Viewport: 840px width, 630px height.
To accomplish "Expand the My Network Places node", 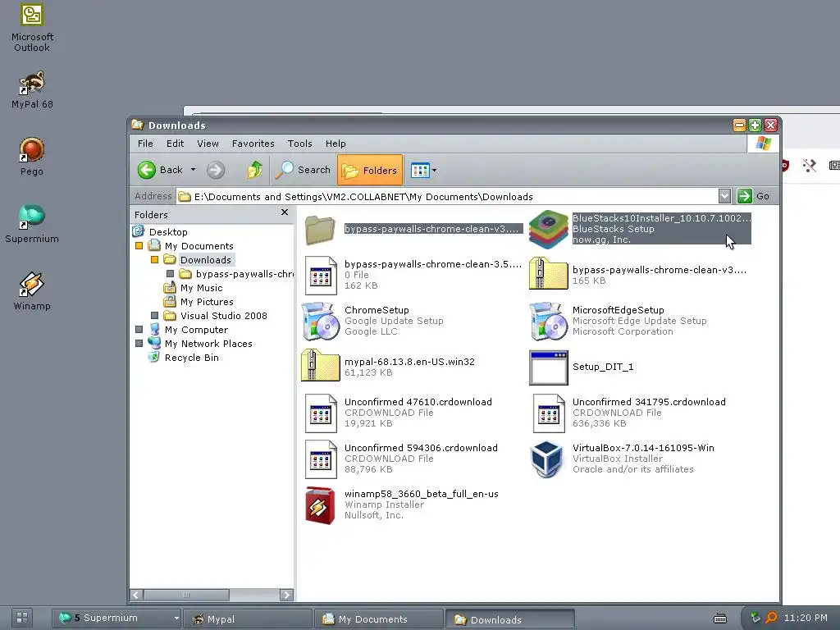I will (139, 344).
